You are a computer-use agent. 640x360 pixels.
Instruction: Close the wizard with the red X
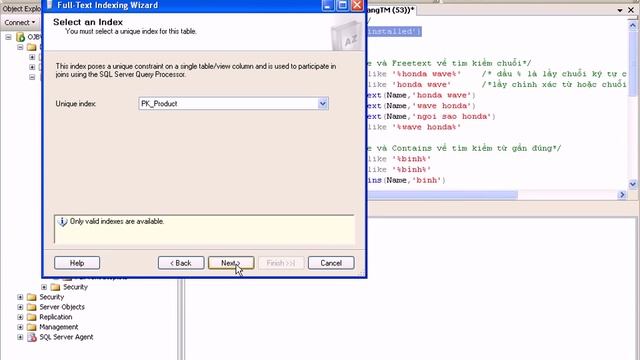click(x=357, y=5)
